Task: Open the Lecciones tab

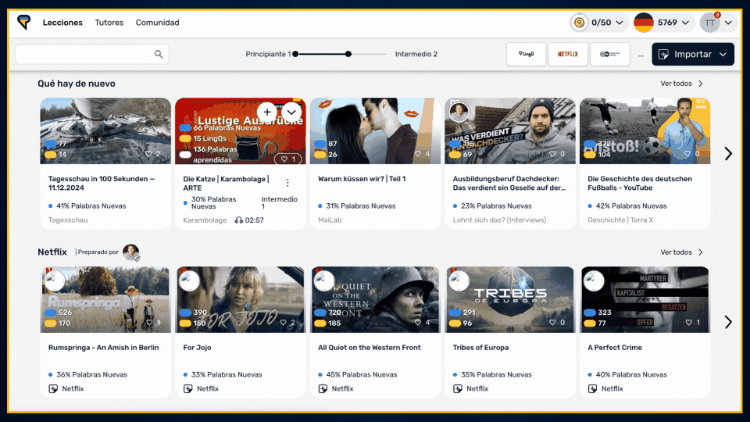Action: tap(63, 22)
